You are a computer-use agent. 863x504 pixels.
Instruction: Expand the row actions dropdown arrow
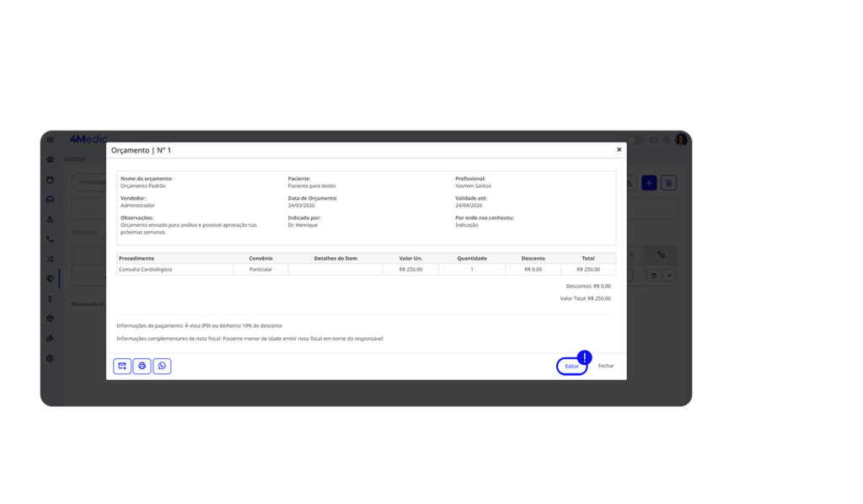click(x=669, y=276)
